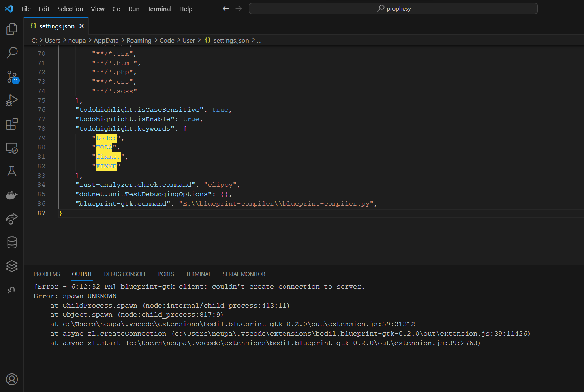Image resolution: width=584 pixels, height=392 pixels.
Task: Expand the breadcrumb after settings.json
Action: click(x=259, y=40)
